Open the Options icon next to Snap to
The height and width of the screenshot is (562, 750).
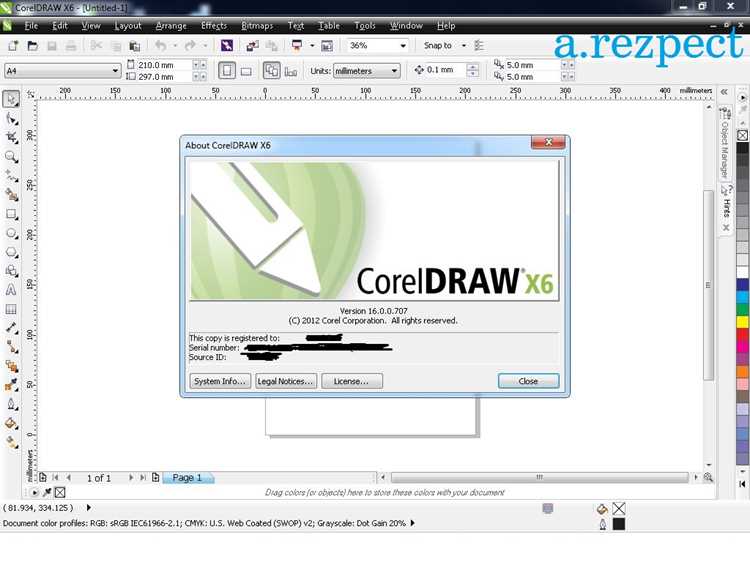tap(479, 46)
